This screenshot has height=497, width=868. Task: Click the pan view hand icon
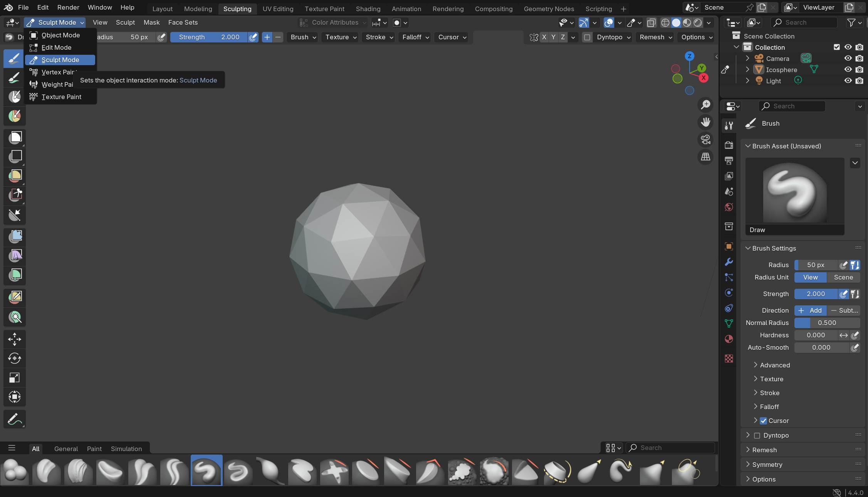(x=705, y=122)
